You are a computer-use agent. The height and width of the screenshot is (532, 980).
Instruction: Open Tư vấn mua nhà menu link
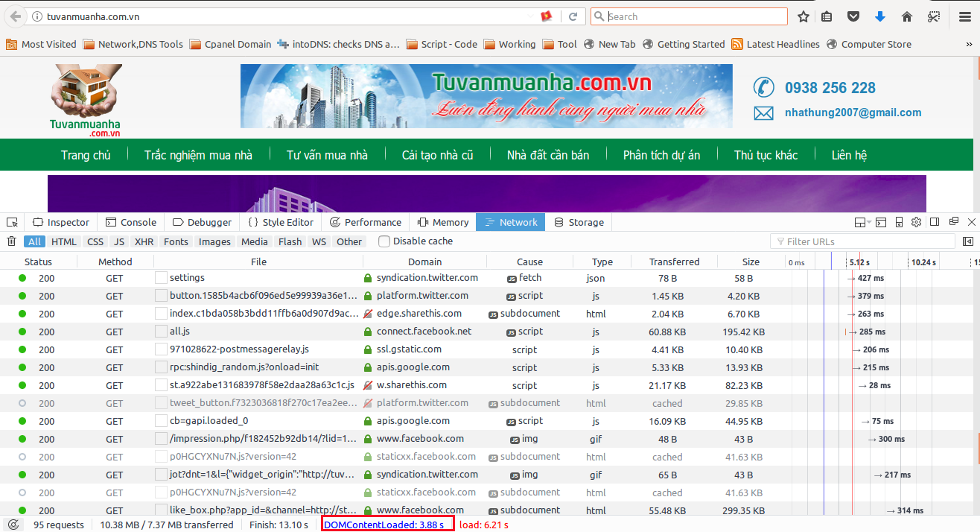pyautogui.click(x=327, y=155)
